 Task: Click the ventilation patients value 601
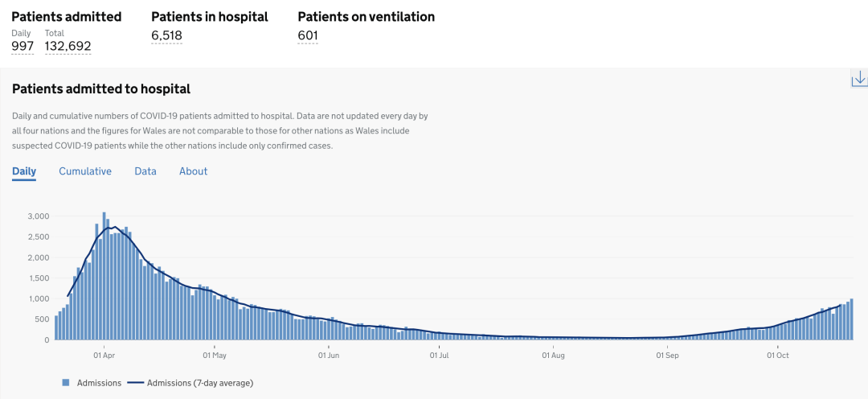[x=308, y=35]
